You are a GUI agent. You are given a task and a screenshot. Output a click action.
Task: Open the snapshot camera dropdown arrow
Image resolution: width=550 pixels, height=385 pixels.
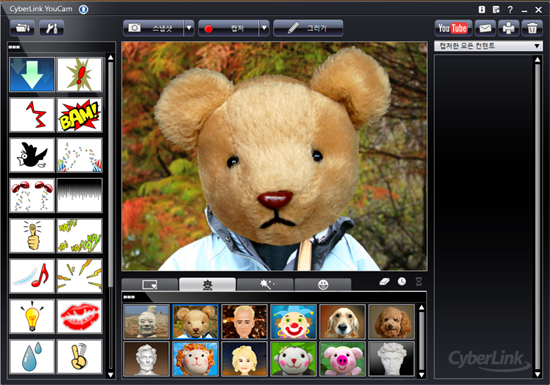pos(189,28)
